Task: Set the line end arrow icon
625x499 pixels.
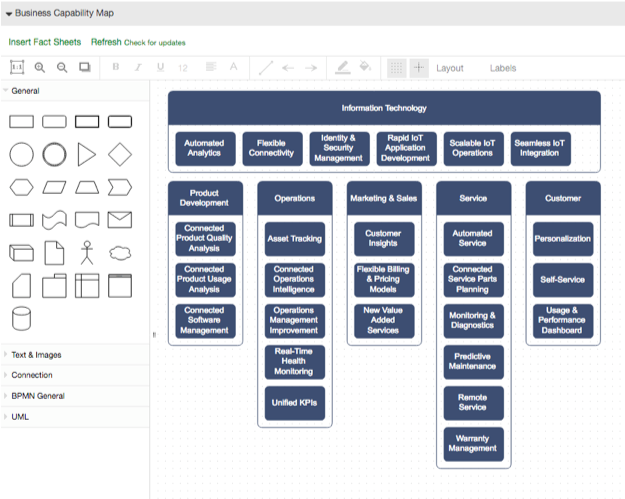Action: click(311, 68)
